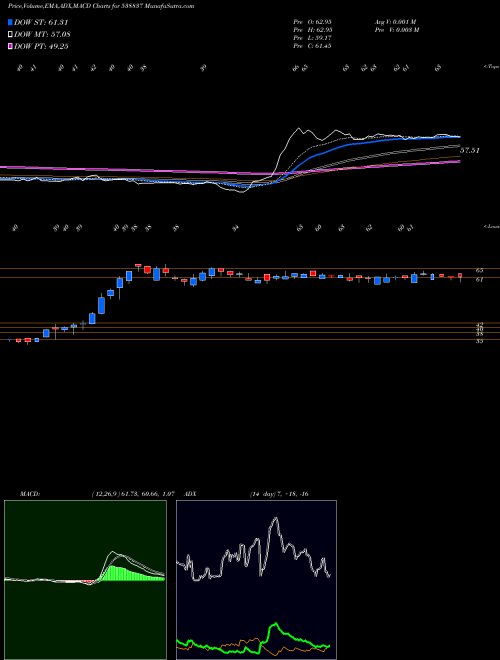Click the chart title mentioning MunafaSutra.com
The width and height of the screenshot is (500, 660).
[x=101, y=6]
